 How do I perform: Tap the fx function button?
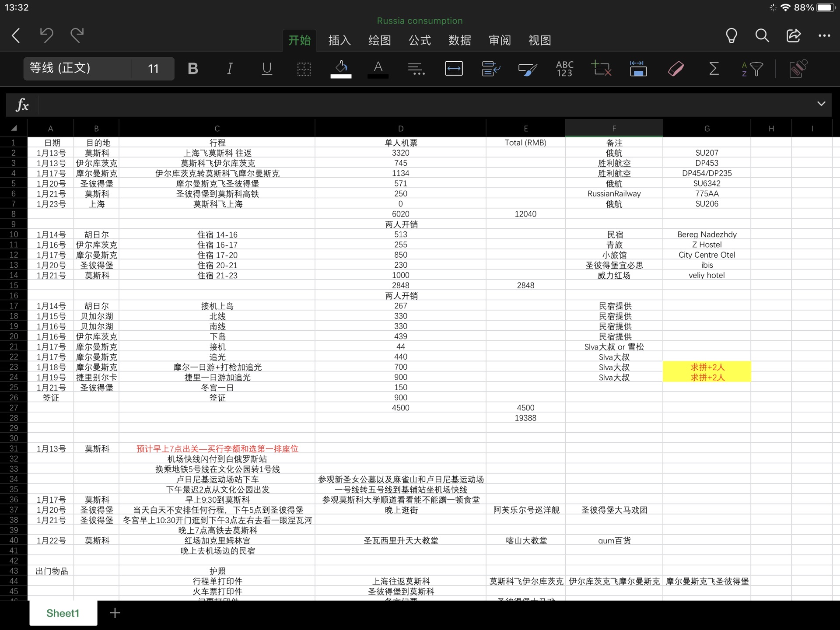[x=22, y=105]
